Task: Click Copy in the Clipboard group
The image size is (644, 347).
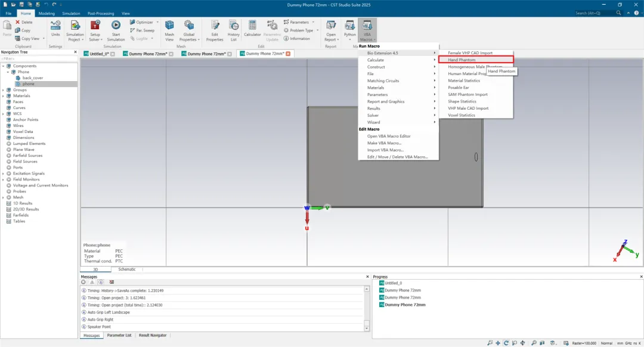Action: coord(23,30)
